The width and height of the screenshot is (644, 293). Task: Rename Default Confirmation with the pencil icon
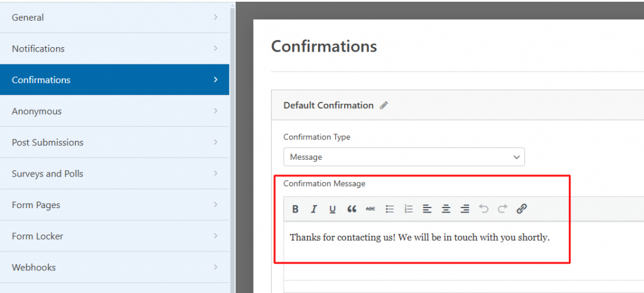click(x=384, y=106)
